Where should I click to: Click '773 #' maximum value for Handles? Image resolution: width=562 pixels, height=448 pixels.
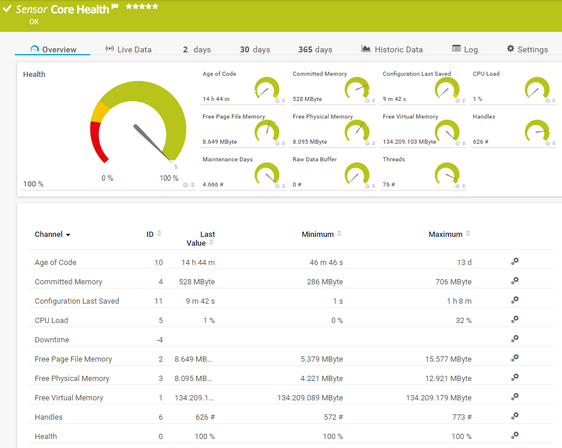pos(462,417)
